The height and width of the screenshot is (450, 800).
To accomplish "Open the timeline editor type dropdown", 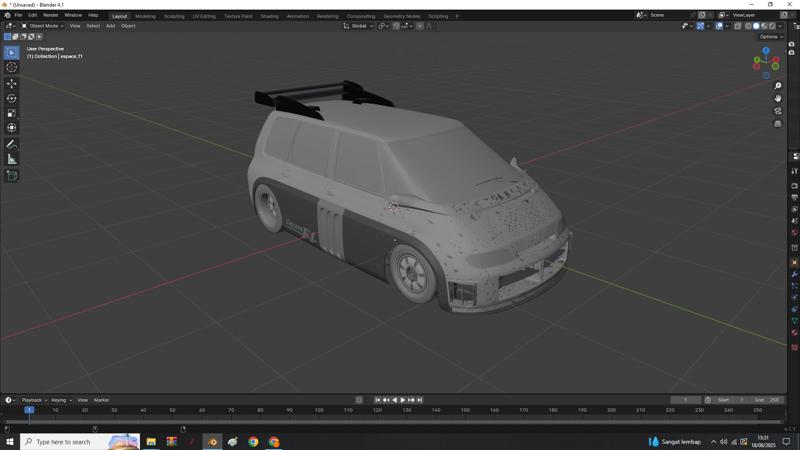I will [10, 400].
